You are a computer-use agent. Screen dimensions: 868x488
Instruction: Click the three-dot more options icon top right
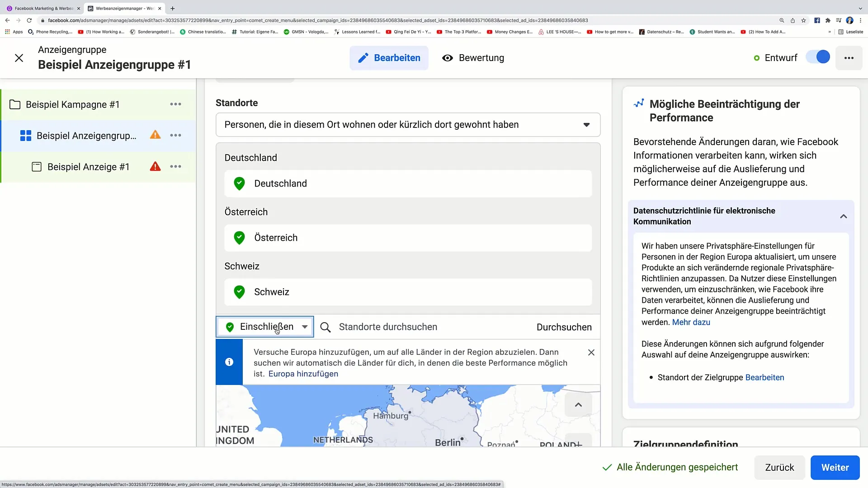(849, 58)
